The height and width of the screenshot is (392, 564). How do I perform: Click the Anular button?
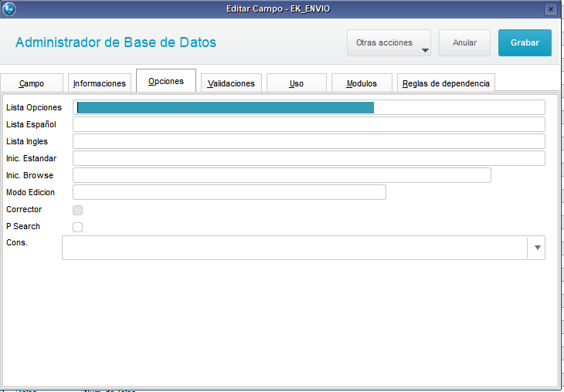[x=464, y=42]
